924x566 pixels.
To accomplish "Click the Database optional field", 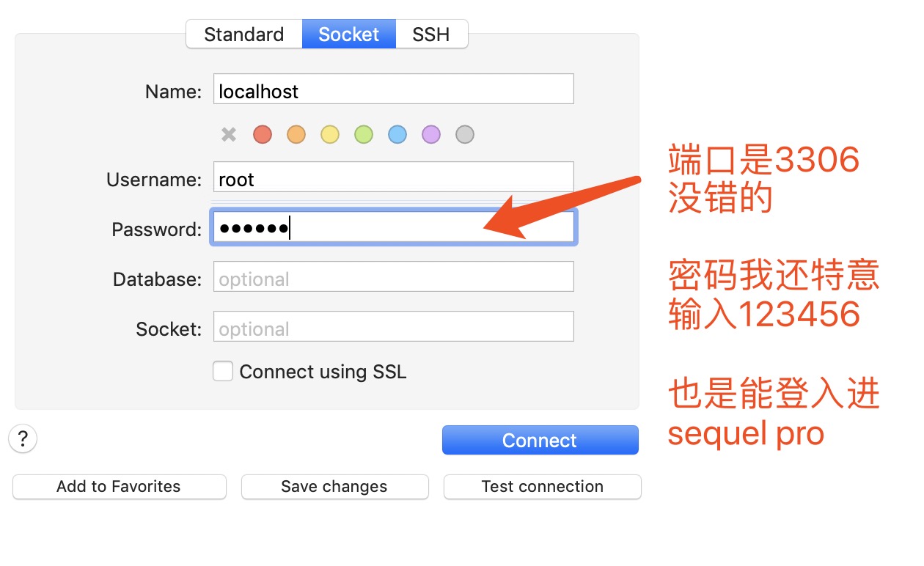I will [393, 276].
